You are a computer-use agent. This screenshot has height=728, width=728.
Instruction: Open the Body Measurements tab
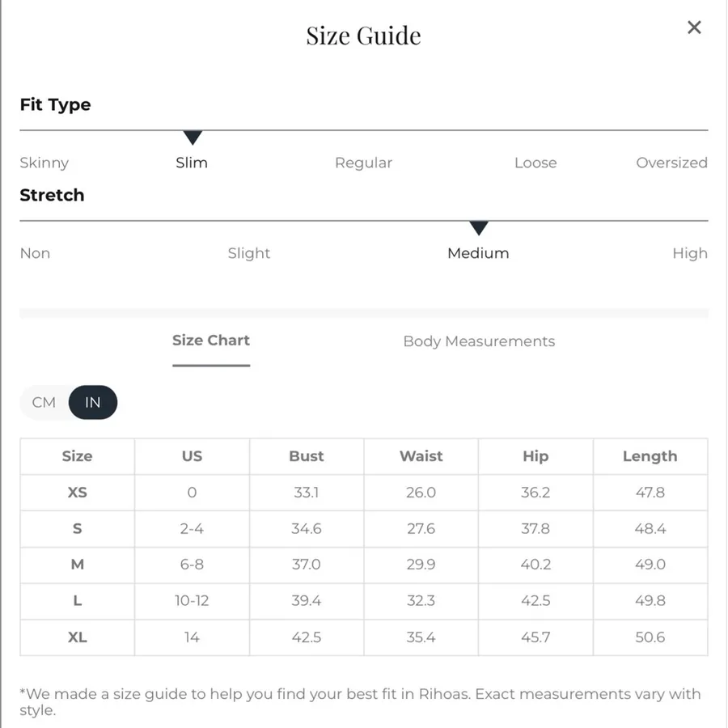point(479,341)
